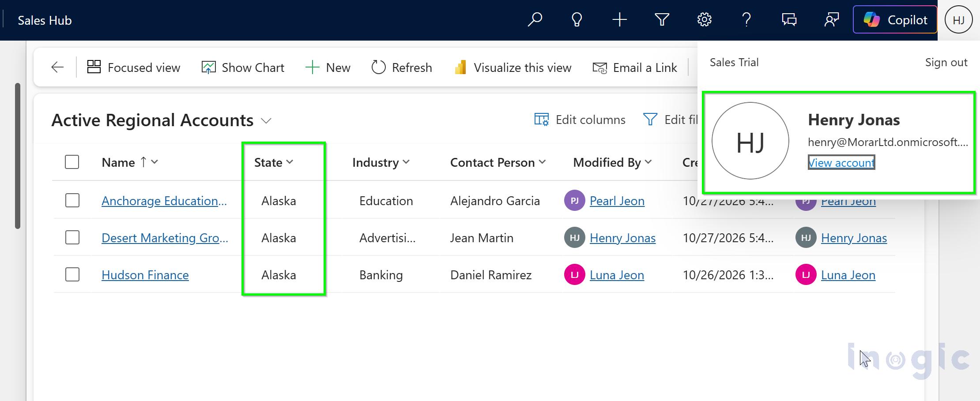Switch to Focused view

(134, 67)
